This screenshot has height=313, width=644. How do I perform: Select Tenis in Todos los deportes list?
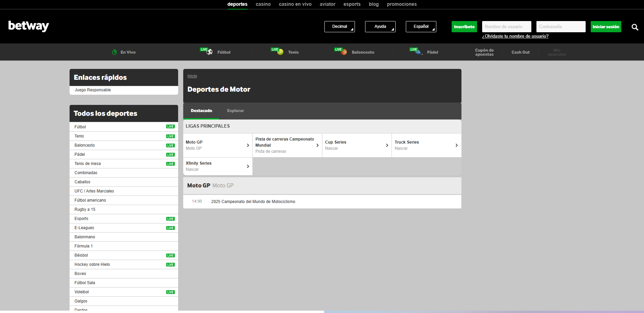[x=124, y=136]
